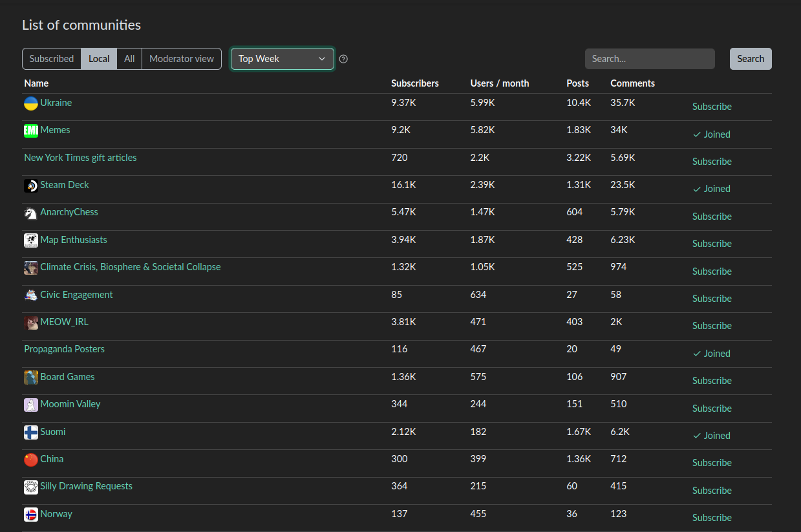This screenshot has width=801, height=532.
Task: Open the Steam Deck community link
Action: (65, 185)
